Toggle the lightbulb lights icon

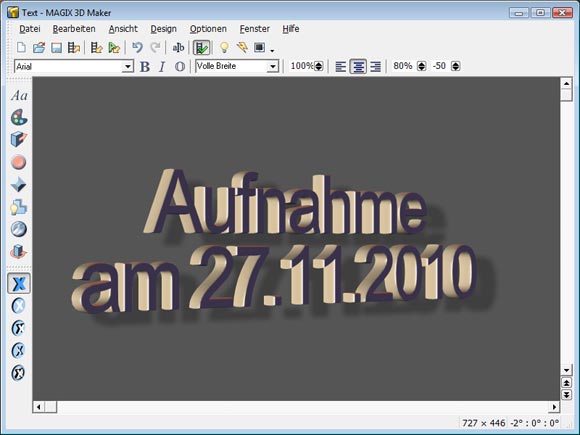point(224,47)
